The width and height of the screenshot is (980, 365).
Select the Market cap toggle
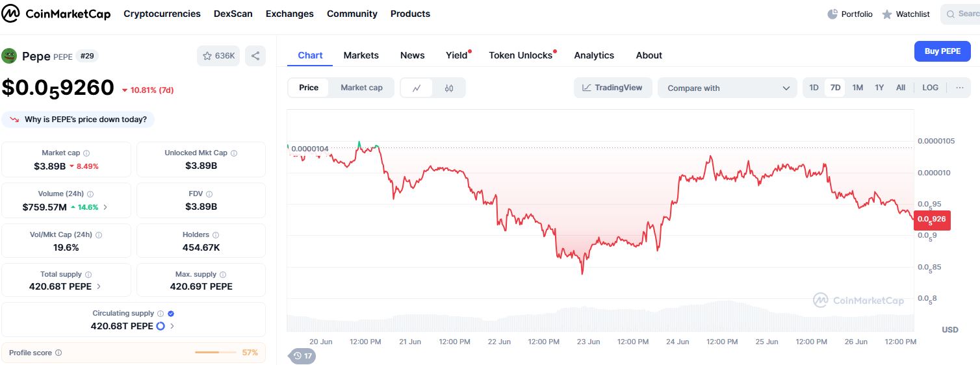[361, 88]
